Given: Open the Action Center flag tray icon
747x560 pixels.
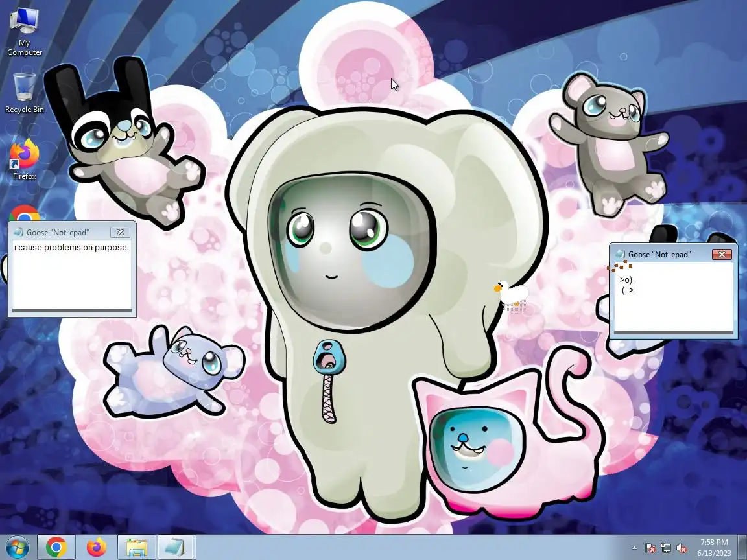Looking at the screenshot, I should coord(650,548).
